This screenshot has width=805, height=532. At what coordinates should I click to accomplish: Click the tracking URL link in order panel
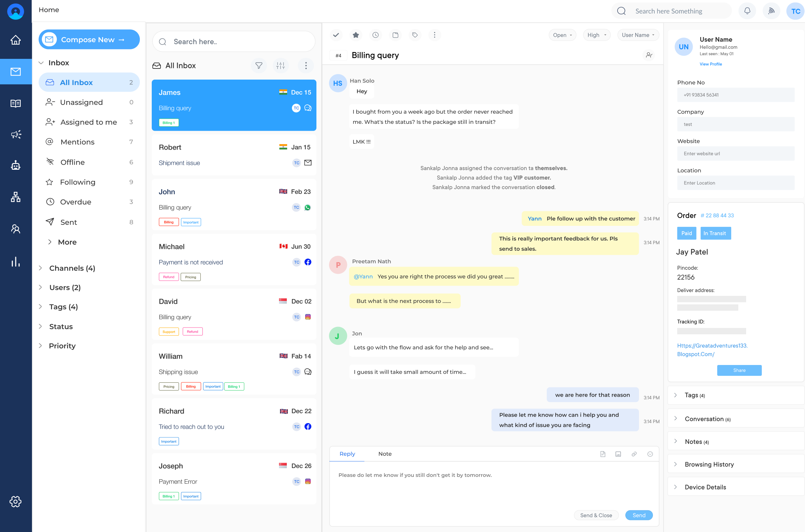tap(712, 350)
